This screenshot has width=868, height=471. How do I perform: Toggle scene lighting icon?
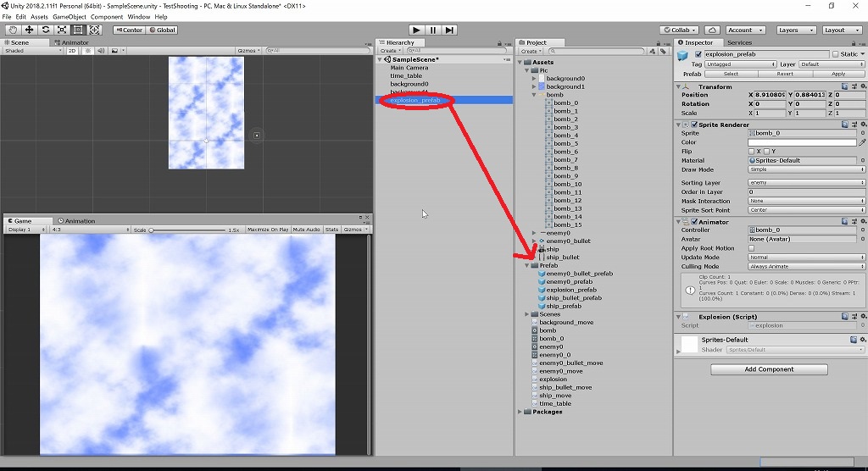point(88,50)
